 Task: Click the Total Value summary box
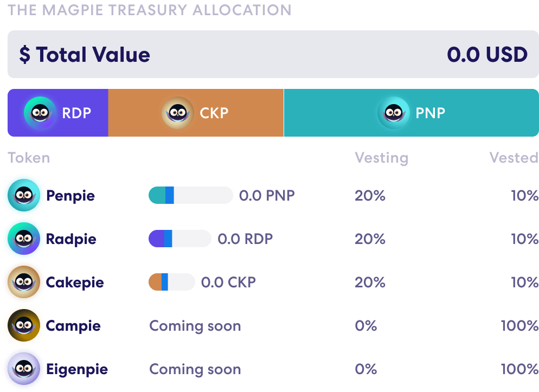coord(273,54)
